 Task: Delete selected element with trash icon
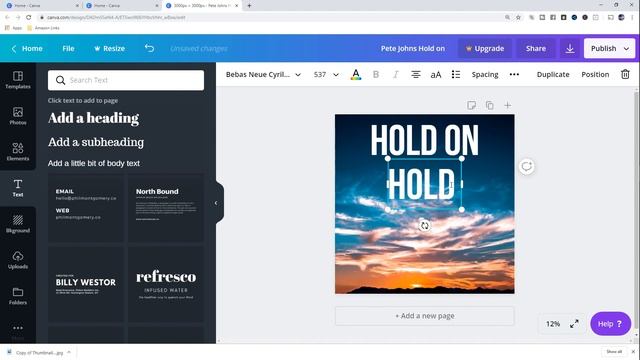tap(625, 74)
